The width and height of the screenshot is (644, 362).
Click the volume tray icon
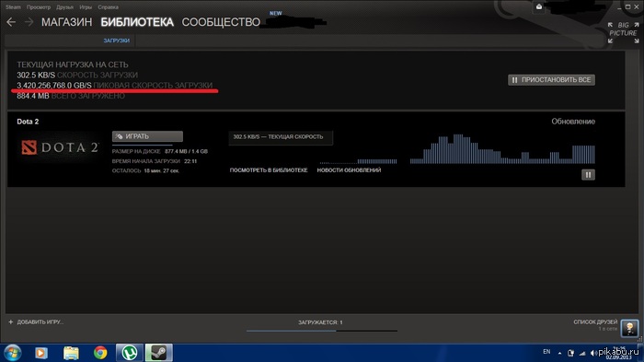click(593, 353)
